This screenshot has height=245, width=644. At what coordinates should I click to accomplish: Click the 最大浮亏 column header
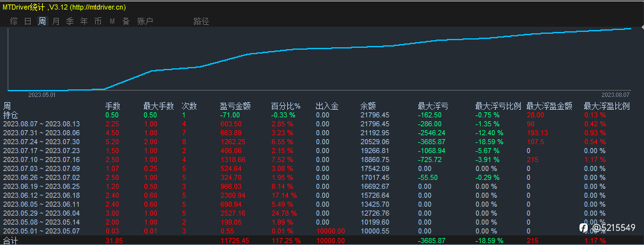coord(433,107)
